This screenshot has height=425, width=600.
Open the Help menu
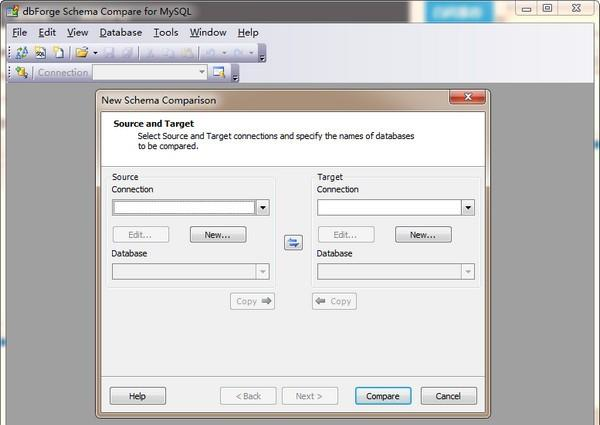click(x=248, y=33)
